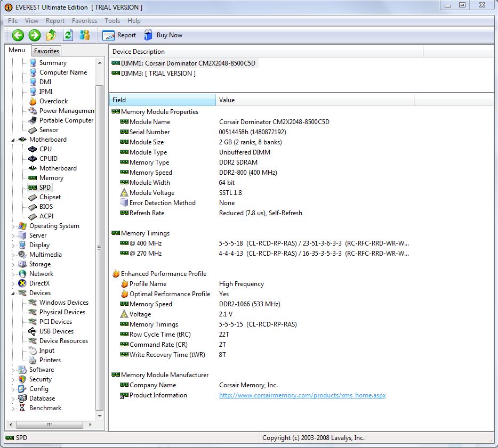The width and height of the screenshot is (498, 448).
Task: Expand the DirectX tree node
Action: point(13,283)
